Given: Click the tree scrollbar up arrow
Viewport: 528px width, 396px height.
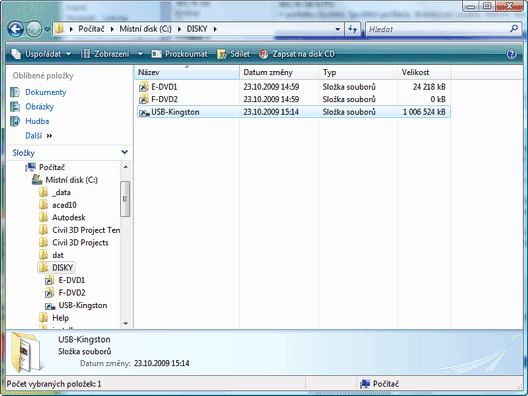Looking at the screenshot, I should coord(126,167).
